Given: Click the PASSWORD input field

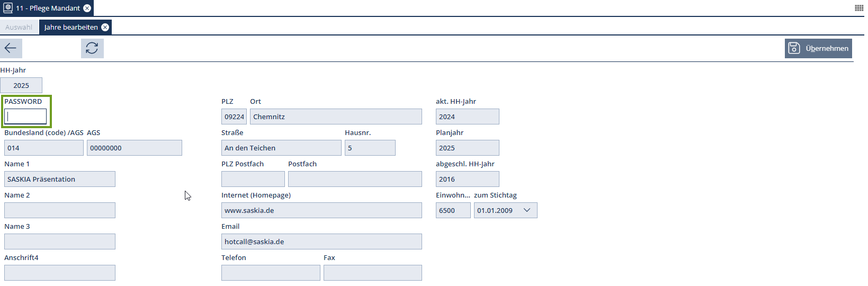Looking at the screenshot, I should coord(25,117).
